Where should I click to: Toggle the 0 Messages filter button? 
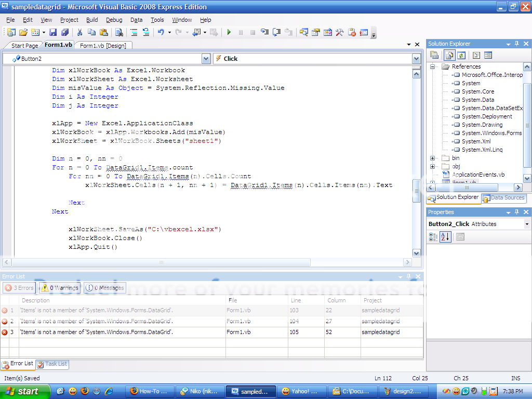coord(105,288)
